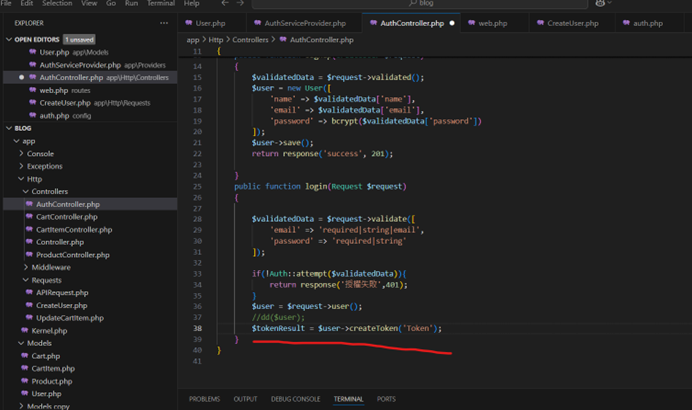Open Explorer more actions ellipsis
This screenshot has height=410, width=692.
coord(164,22)
